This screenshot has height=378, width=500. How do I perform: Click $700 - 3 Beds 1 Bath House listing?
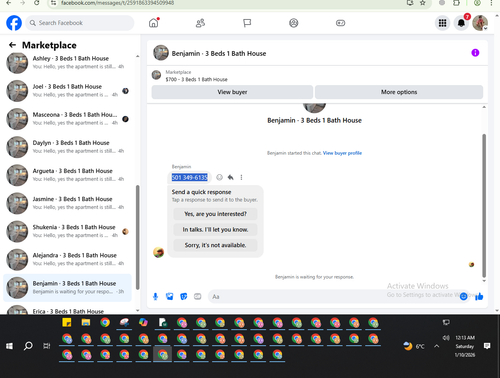point(196,79)
